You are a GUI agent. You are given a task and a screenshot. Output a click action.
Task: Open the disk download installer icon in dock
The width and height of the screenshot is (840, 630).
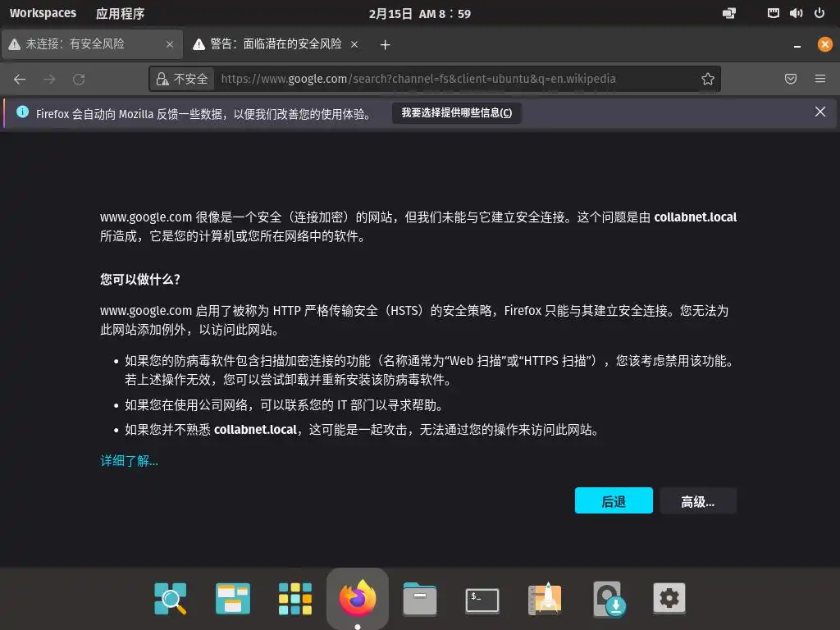click(x=609, y=599)
